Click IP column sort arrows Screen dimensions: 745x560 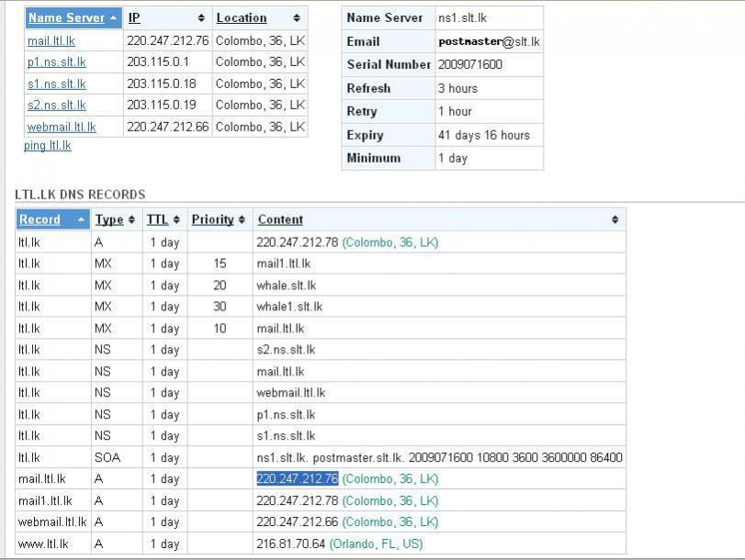(201, 18)
